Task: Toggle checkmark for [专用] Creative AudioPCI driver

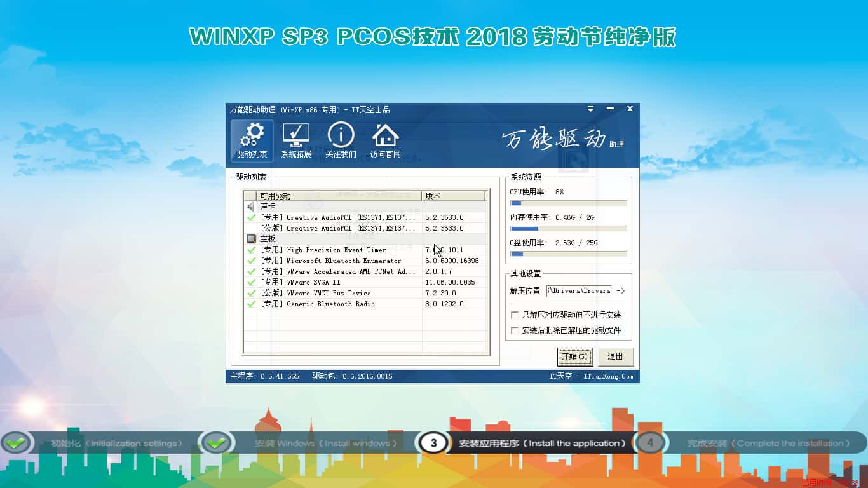Action: [252, 217]
